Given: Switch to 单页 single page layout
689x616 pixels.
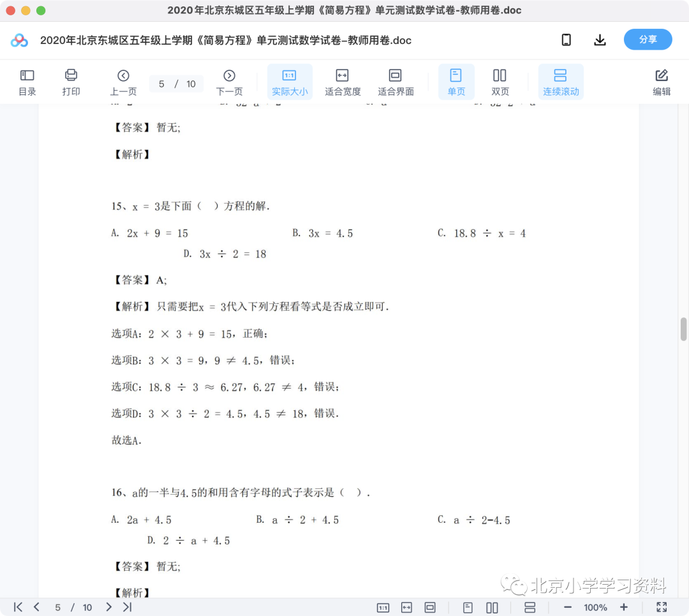Looking at the screenshot, I should point(456,82).
